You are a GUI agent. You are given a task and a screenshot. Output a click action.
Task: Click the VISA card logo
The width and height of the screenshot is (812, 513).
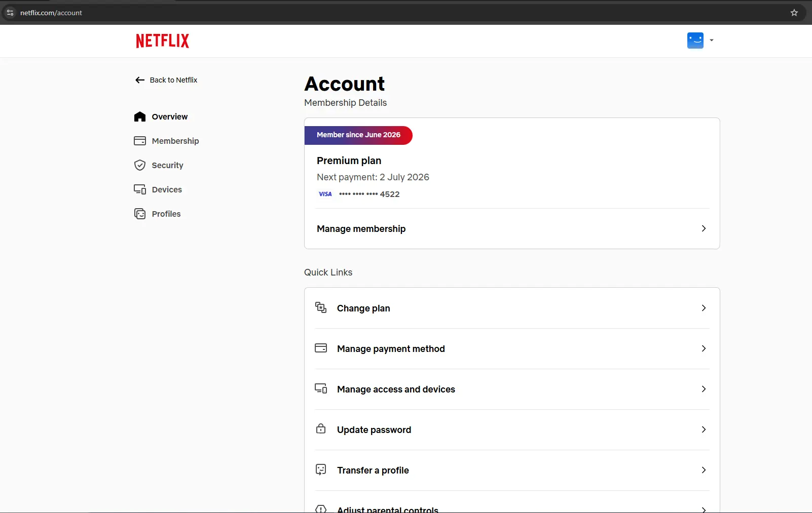pyautogui.click(x=325, y=194)
